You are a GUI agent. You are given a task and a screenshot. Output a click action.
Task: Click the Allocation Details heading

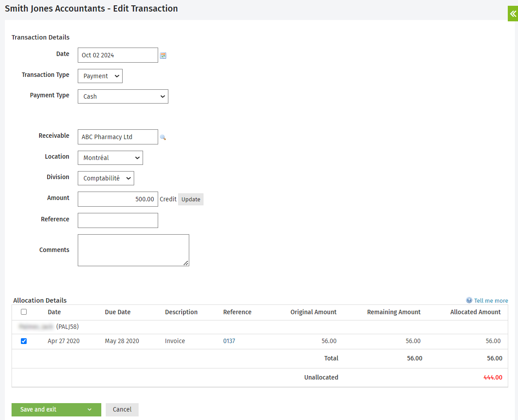(x=40, y=300)
